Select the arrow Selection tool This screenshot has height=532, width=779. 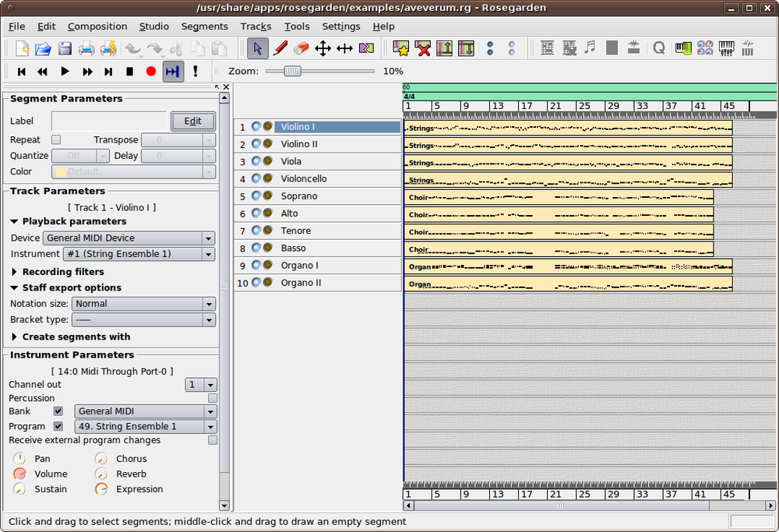(256, 48)
